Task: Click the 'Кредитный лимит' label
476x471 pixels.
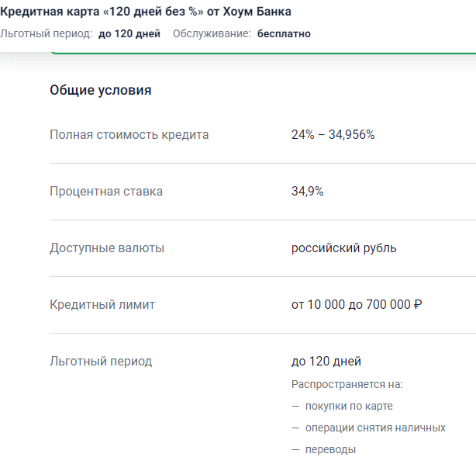Action: [x=102, y=304]
